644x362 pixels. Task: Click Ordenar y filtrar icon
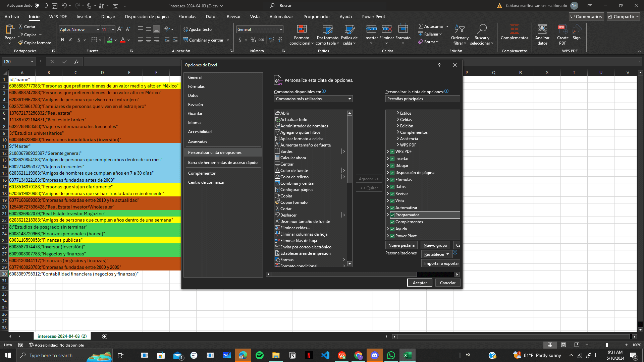[460, 29]
